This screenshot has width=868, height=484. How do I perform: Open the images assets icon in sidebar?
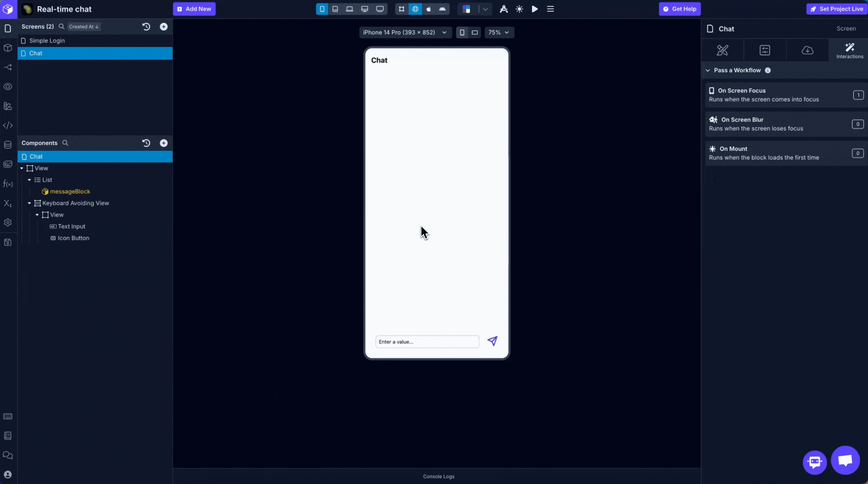[x=8, y=164]
